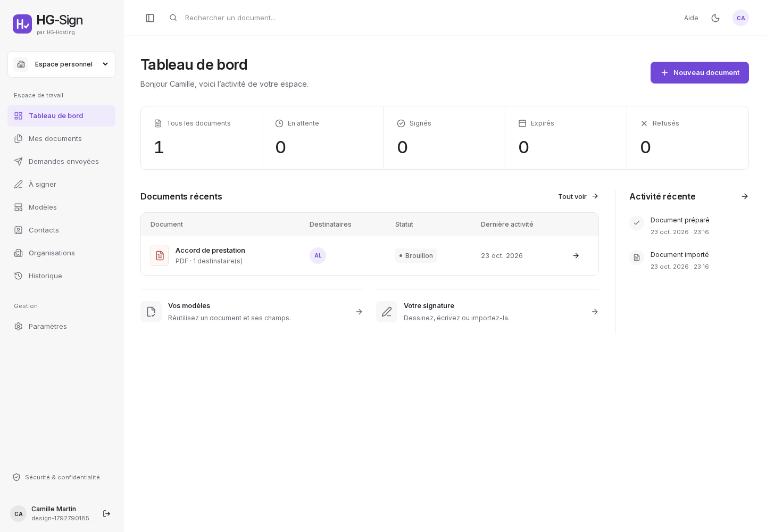Click the AL recipient avatar
This screenshot has height=532, width=766.
tap(318, 256)
